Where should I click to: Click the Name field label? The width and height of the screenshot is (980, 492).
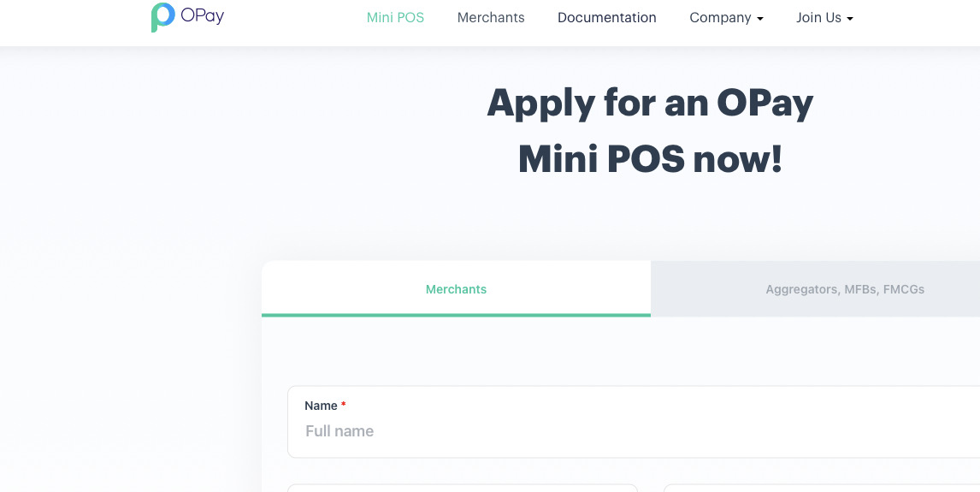(322, 406)
